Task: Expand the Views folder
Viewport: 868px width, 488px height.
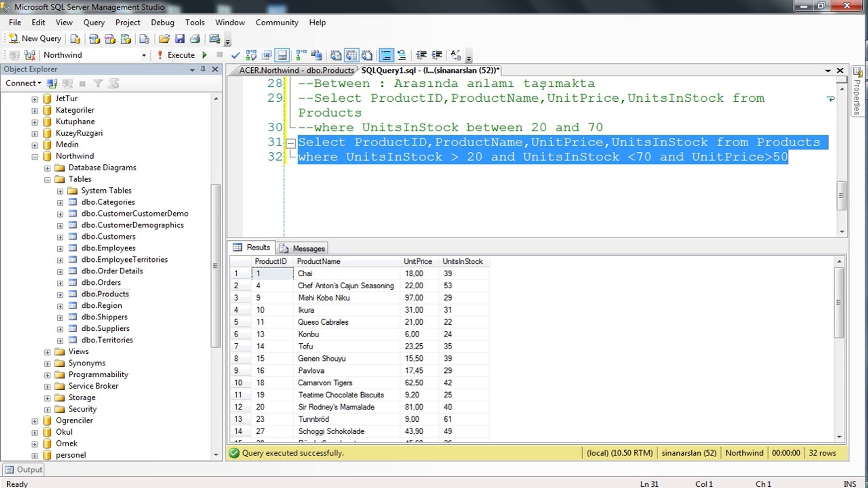Action: point(47,352)
